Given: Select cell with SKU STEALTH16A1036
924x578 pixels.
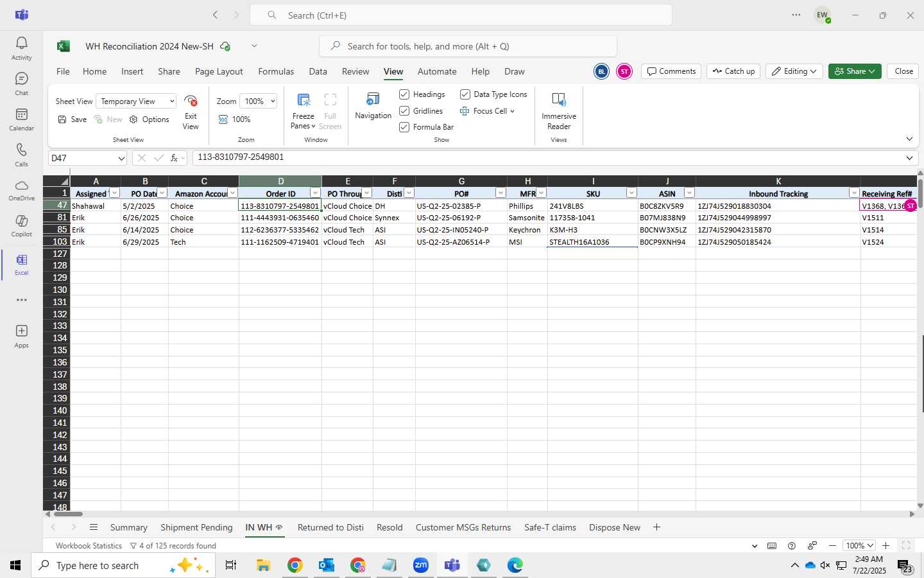Looking at the screenshot, I should tap(592, 242).
